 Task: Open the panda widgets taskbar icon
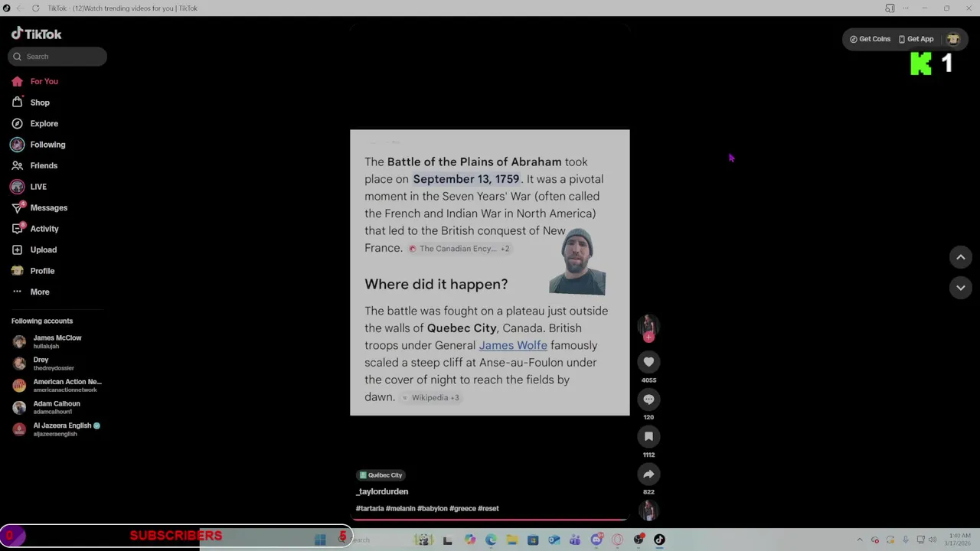tap(423, 540)
